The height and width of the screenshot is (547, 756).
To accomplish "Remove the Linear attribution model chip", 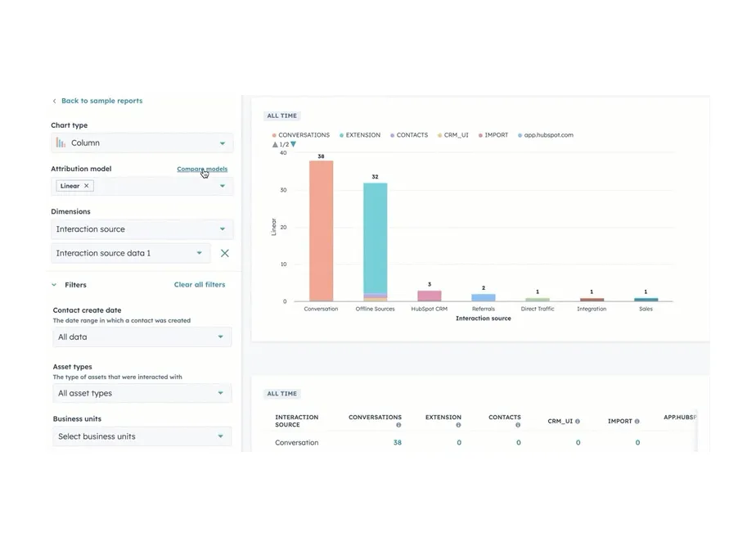I will [x=87, y=185].
